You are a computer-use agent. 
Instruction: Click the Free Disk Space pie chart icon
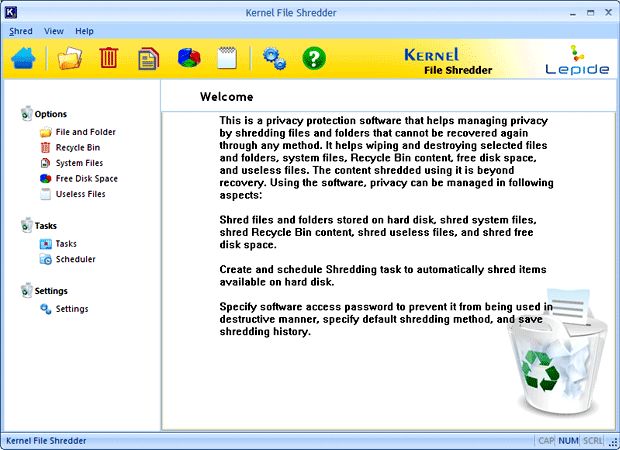[x=190, y=58]
